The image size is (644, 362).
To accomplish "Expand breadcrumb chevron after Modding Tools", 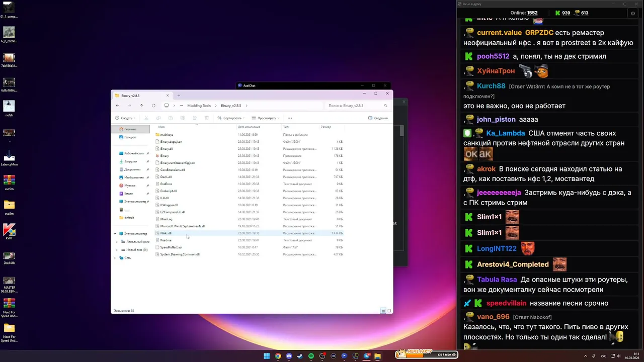I will click(216, 106).
